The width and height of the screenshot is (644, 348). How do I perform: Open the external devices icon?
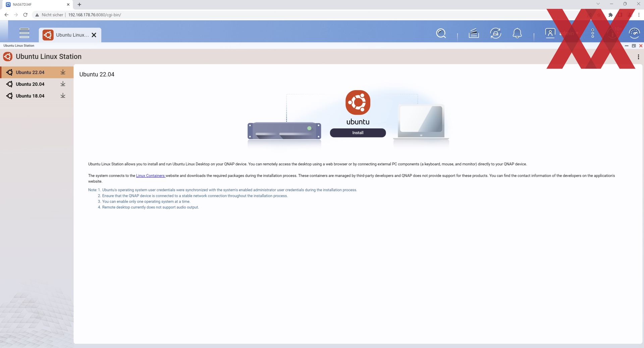coord(495,33)
